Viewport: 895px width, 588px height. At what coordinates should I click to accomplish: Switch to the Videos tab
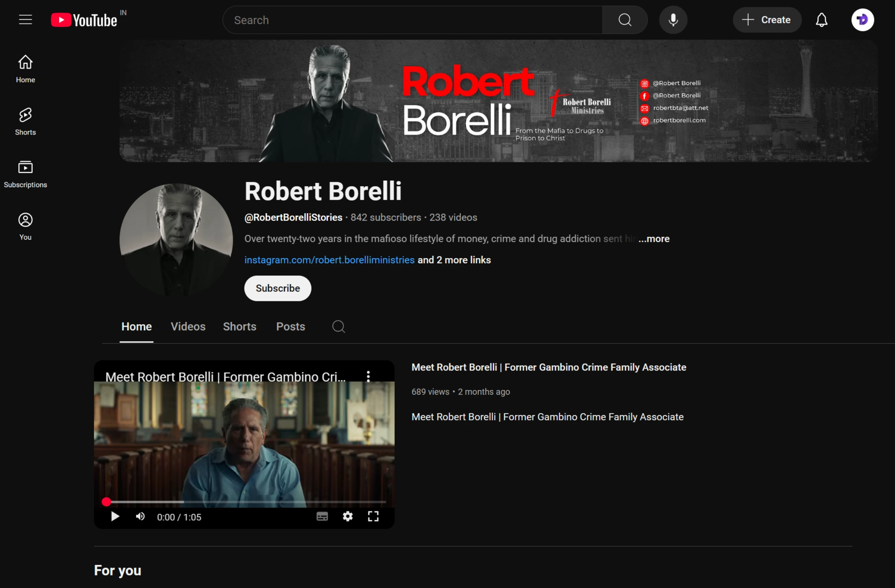pyautogui.click(x=188, y=326)
